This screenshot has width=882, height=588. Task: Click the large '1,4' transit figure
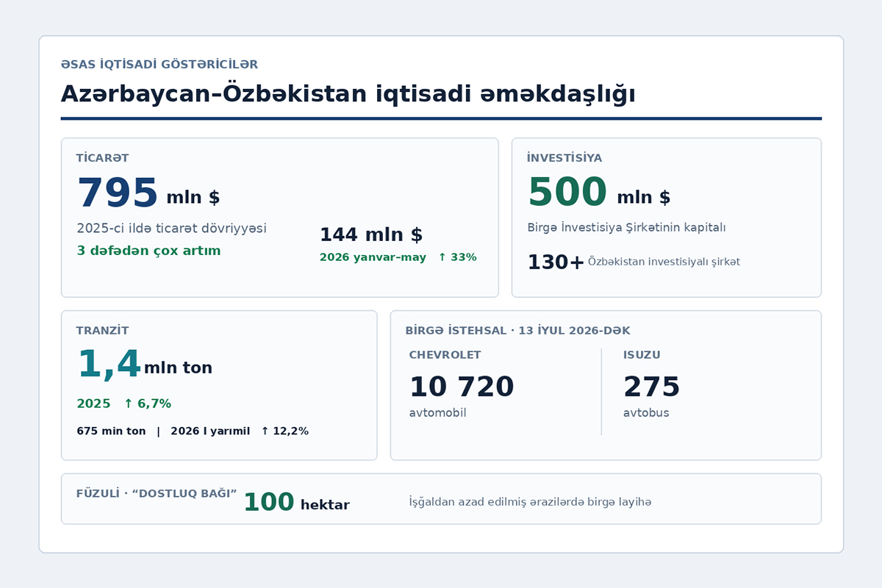point(109,365)
